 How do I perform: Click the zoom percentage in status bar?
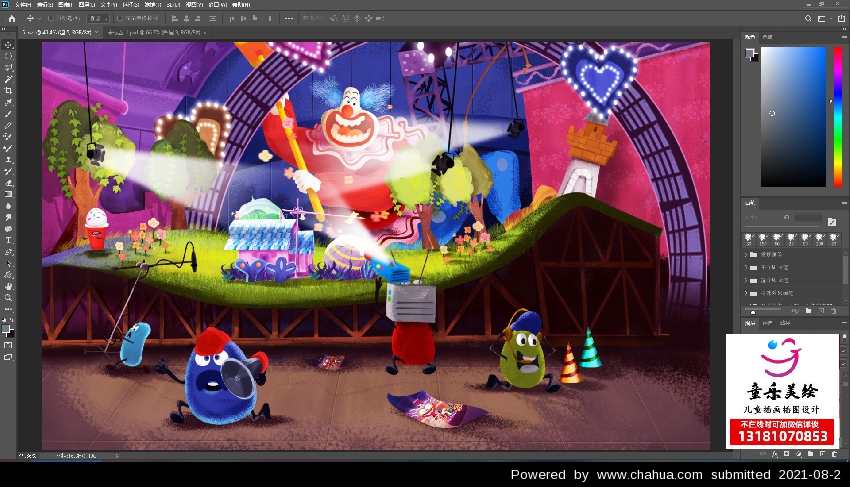click(x=27, y=456)
